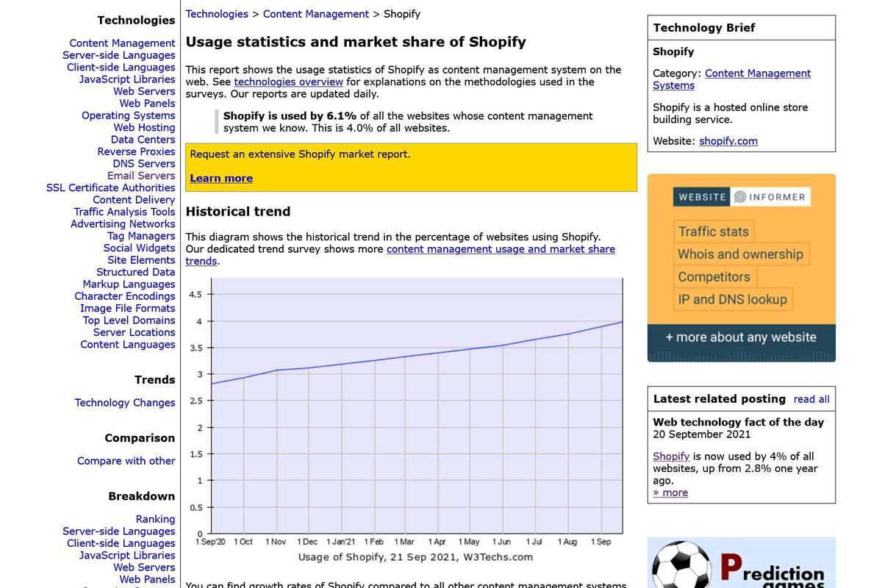
Task: Open Client-side Languages under Breakdown
Action: tap(121, 543)
